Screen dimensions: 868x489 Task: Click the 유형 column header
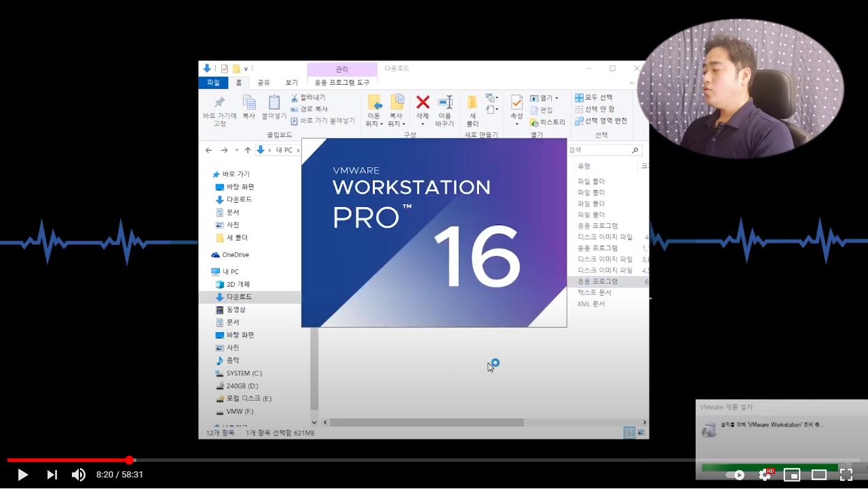[584, 166]
